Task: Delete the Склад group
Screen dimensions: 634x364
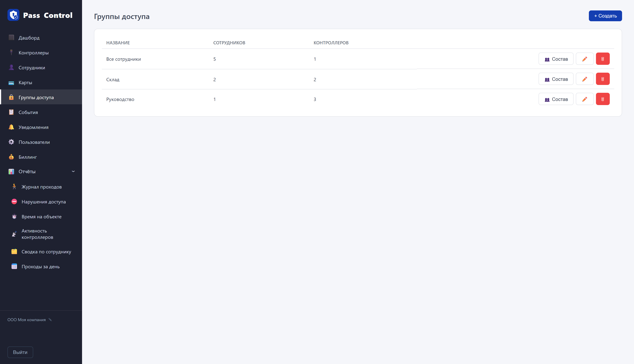Action: pos(602,79)
